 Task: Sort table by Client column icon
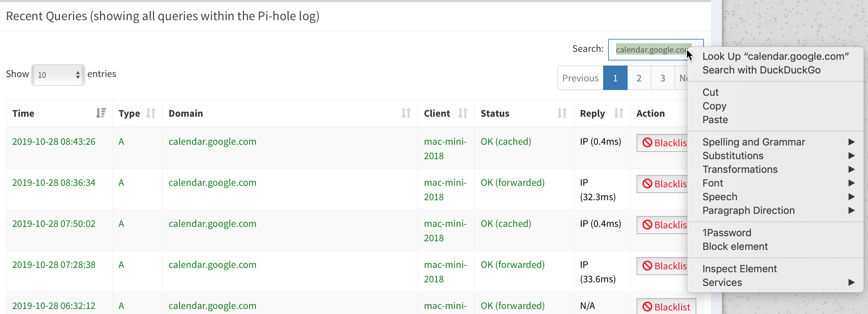point(463,113)
